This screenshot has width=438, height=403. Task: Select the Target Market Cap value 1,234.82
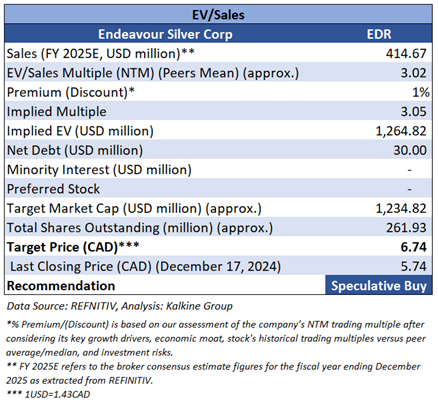click(x=401, y=208)
